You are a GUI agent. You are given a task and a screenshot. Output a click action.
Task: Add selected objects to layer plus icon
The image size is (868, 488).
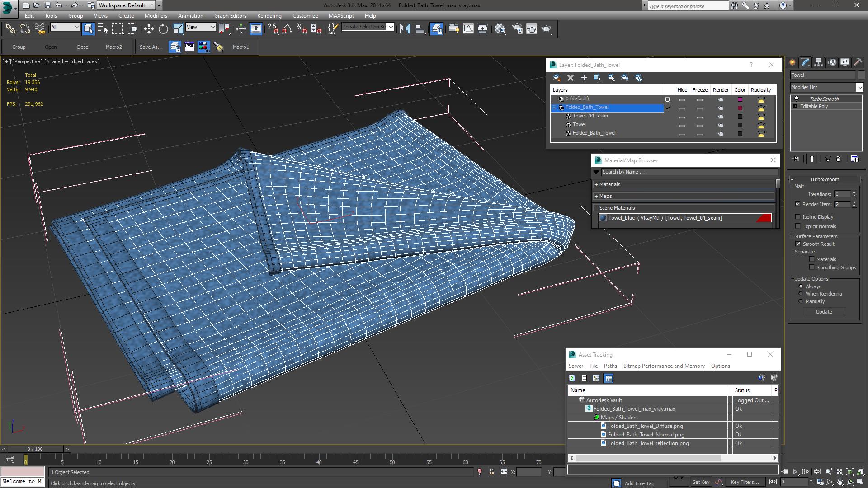click(584, 78)
